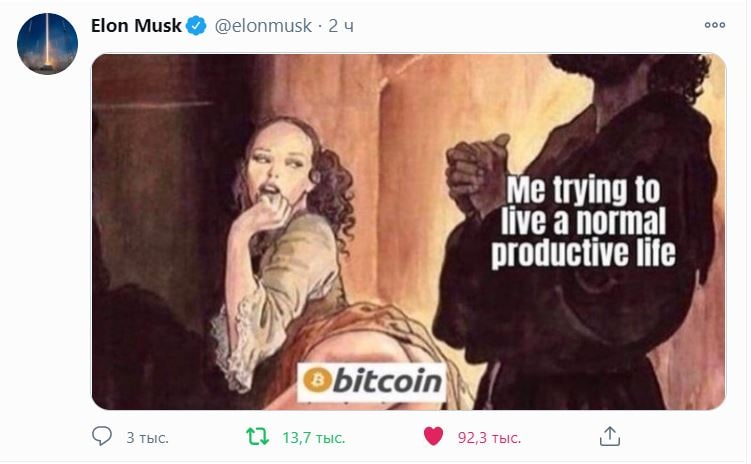Click the green retweet arrows icon
Image resolution: width=751 pixels, height=464 pixels.
coord(257,437)
